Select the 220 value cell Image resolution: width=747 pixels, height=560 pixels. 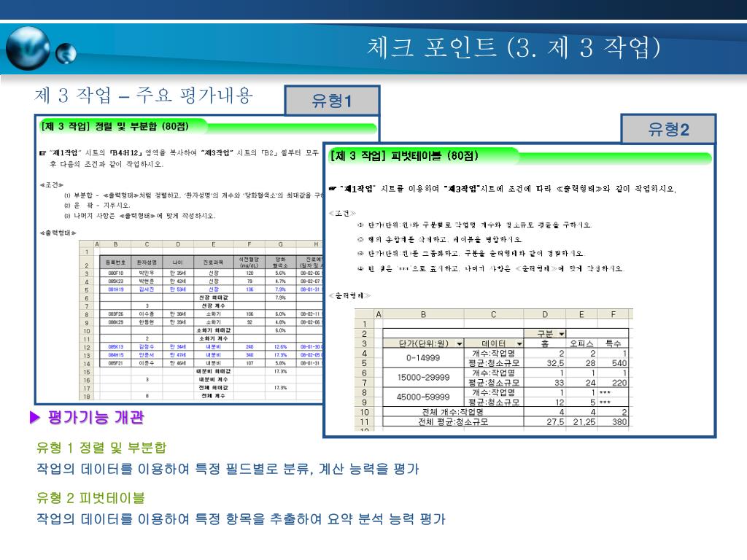pos(613,382)
